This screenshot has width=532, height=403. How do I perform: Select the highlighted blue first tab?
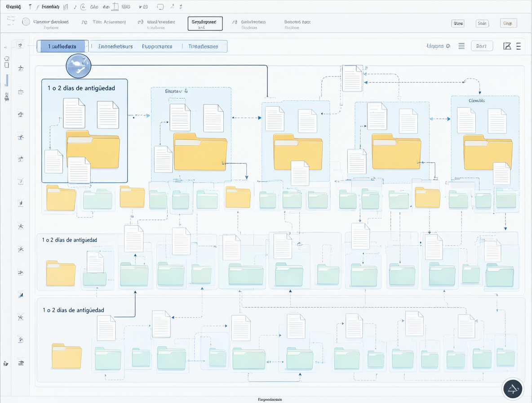[62, 46]
